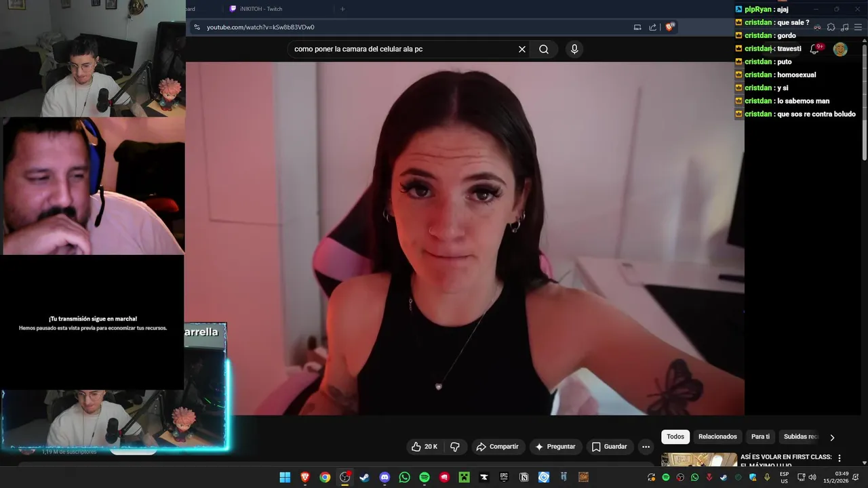Select the Relacionados filter chip
868x488 pixels.
tap(717, 437)
